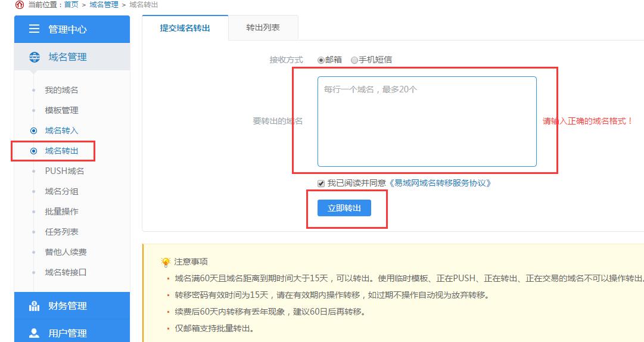
Task: Open the 提交域名转出 tab
Action: (185, 28)
